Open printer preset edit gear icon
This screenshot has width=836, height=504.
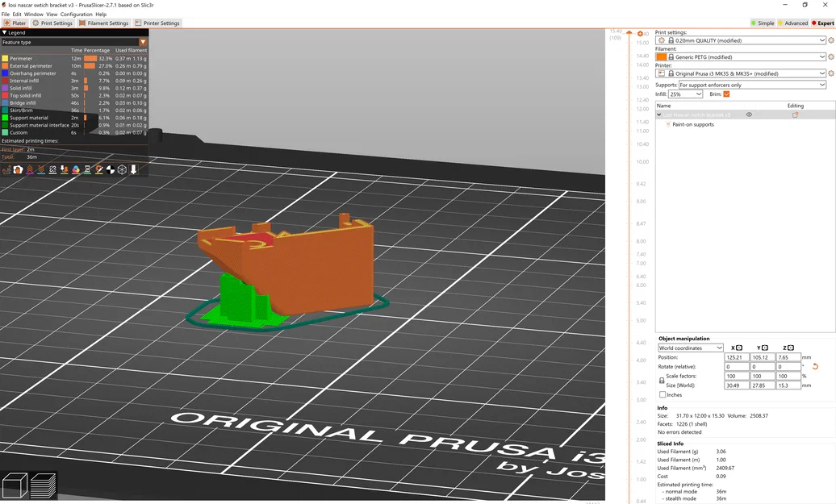click(x=830, y=73)
